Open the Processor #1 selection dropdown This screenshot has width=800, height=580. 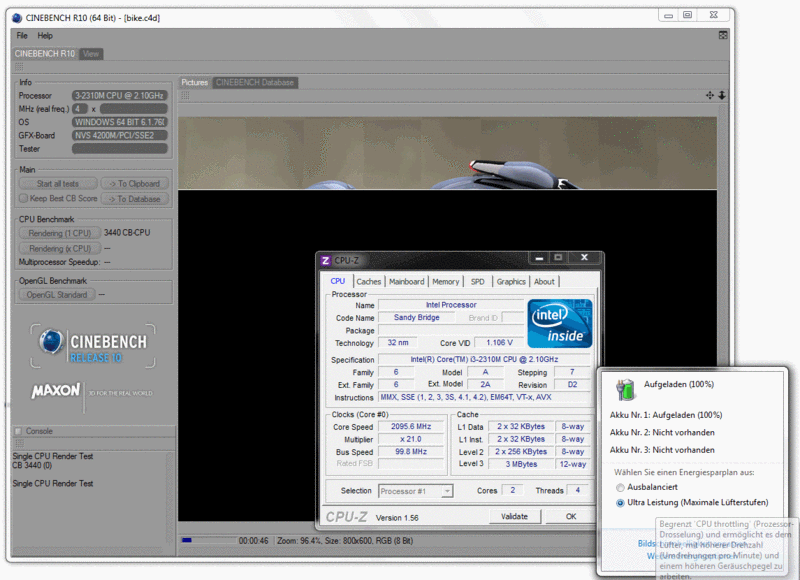click(x=416, y=491)
